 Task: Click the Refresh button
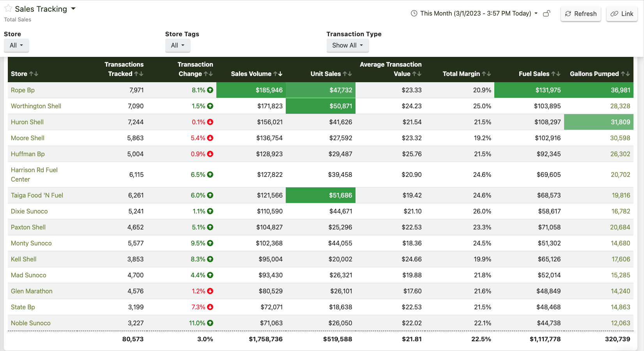(x=581, y=14)
